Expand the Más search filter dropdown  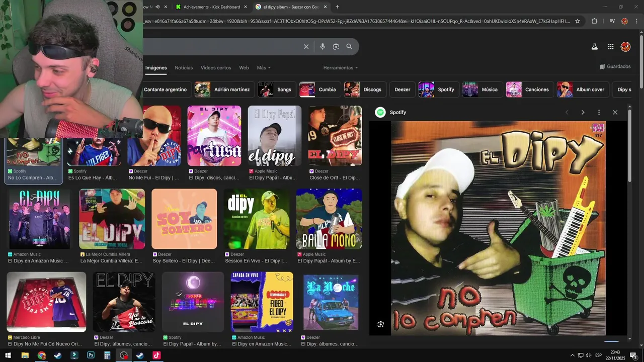pos(264,68)
